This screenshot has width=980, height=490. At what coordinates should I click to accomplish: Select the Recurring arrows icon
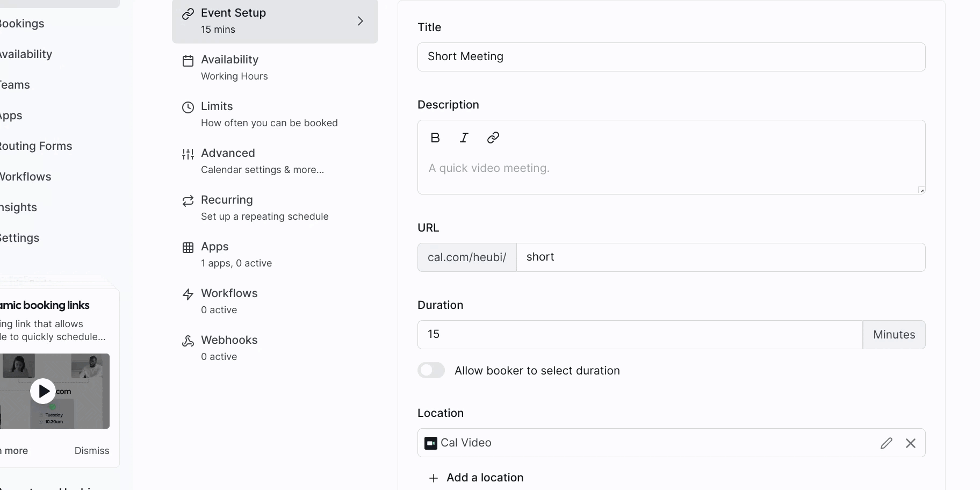pos(188,201)
